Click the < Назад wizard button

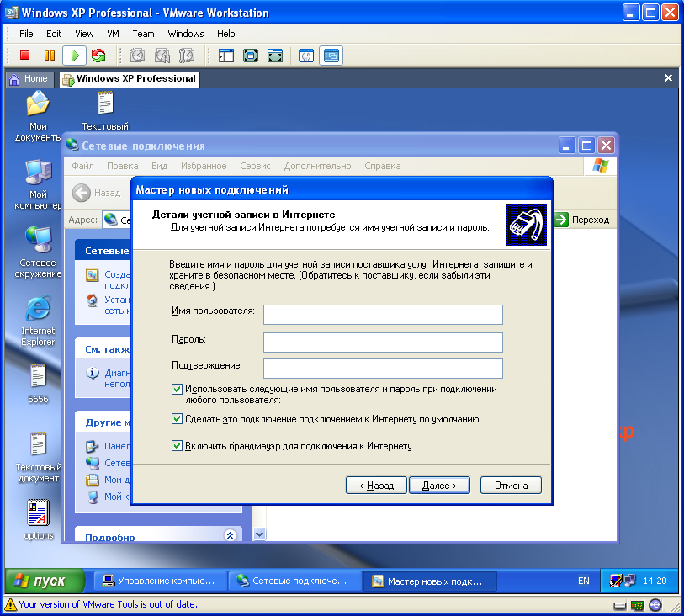click(x=376, y=485)
